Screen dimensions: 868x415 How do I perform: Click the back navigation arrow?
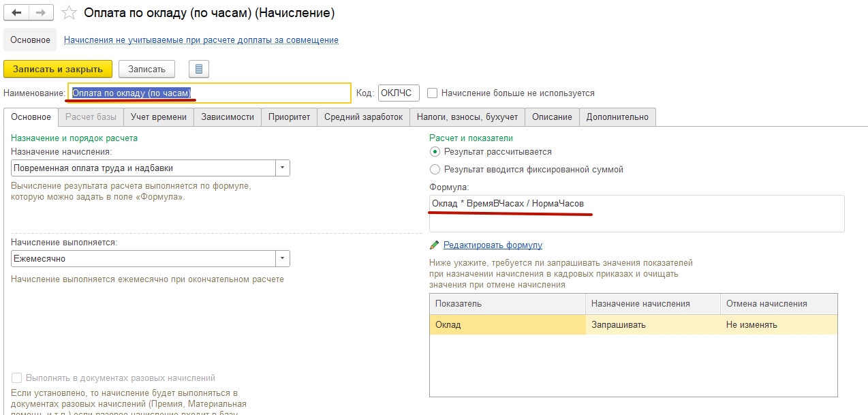click(x=16, y=13)
